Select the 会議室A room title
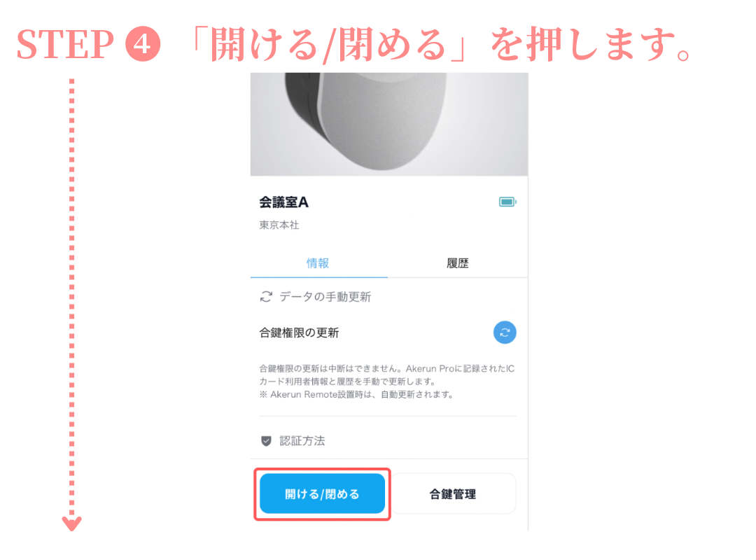Viewport: 756px width, 560px height. point(284,202)
